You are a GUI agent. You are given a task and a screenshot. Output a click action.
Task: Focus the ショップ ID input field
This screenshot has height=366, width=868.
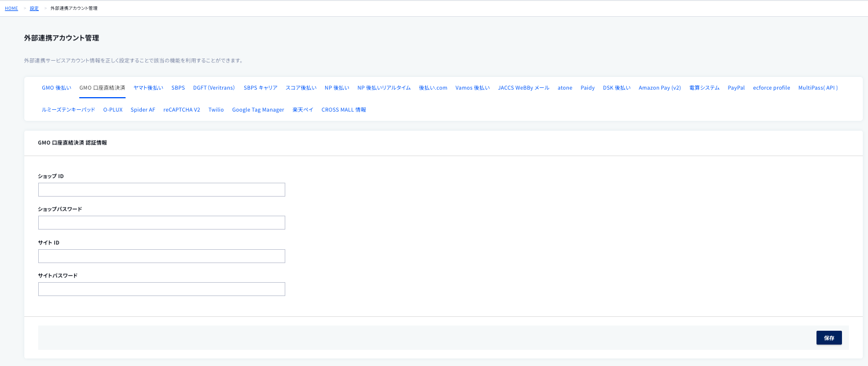point(161,190)
